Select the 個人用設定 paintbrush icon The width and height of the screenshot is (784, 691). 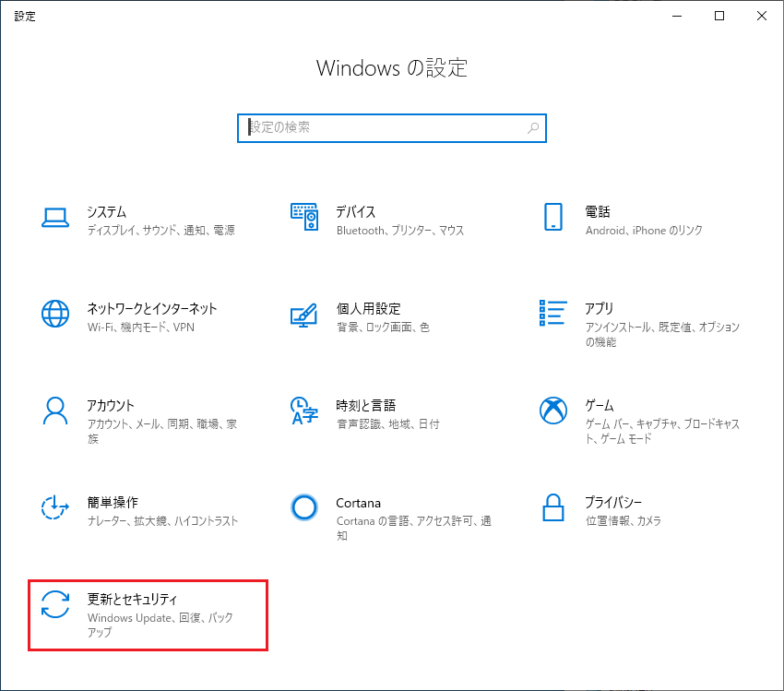pyautogui.click(x=304, y=315)
